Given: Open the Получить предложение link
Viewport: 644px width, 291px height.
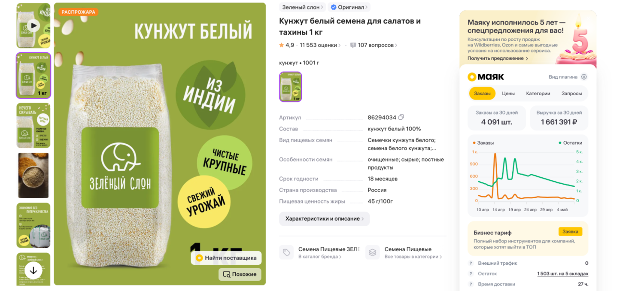Looking at the screenshot, I should [x=498, y=58].
